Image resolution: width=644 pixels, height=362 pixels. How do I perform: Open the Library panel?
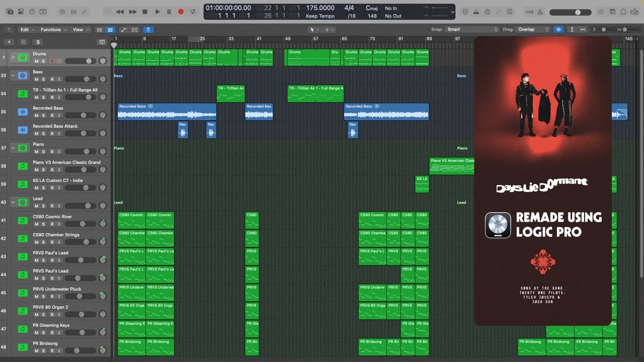coord(10,12)
